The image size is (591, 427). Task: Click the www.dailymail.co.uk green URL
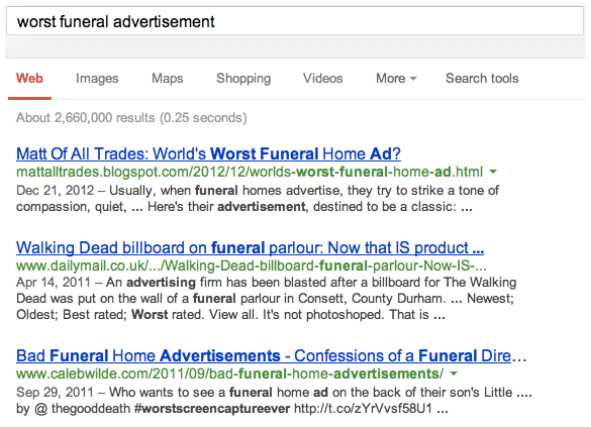(251, 266)
